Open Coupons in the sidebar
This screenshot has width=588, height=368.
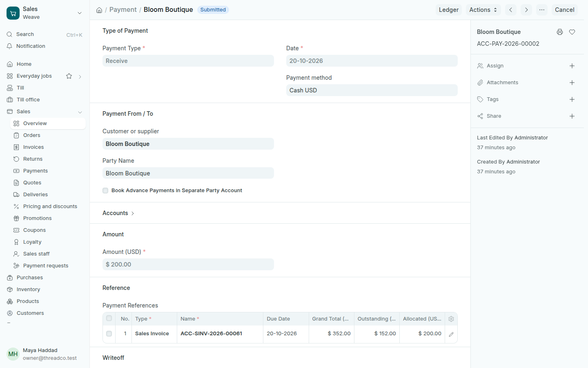tap(48, 230)
